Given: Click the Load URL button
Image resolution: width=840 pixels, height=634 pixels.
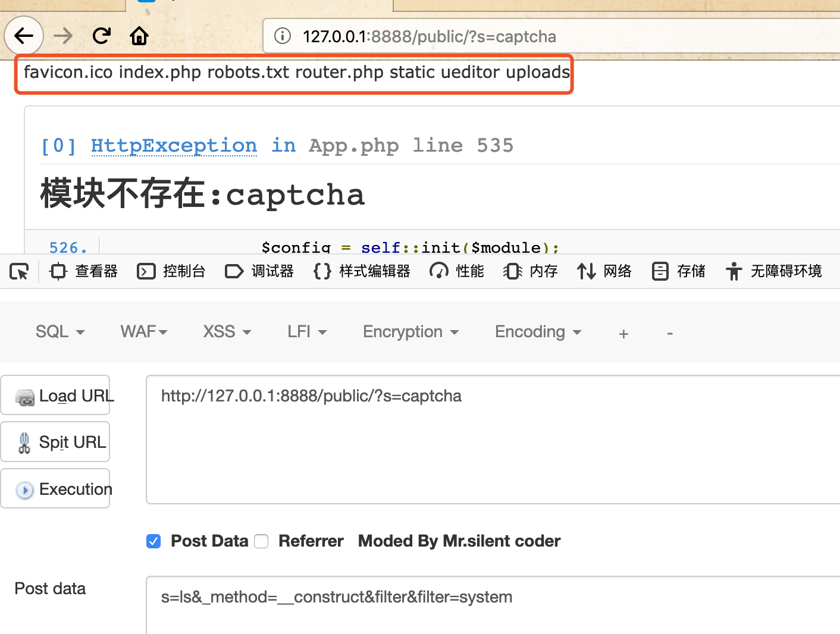Looking at the screenshot, I should tap(55, 396).
